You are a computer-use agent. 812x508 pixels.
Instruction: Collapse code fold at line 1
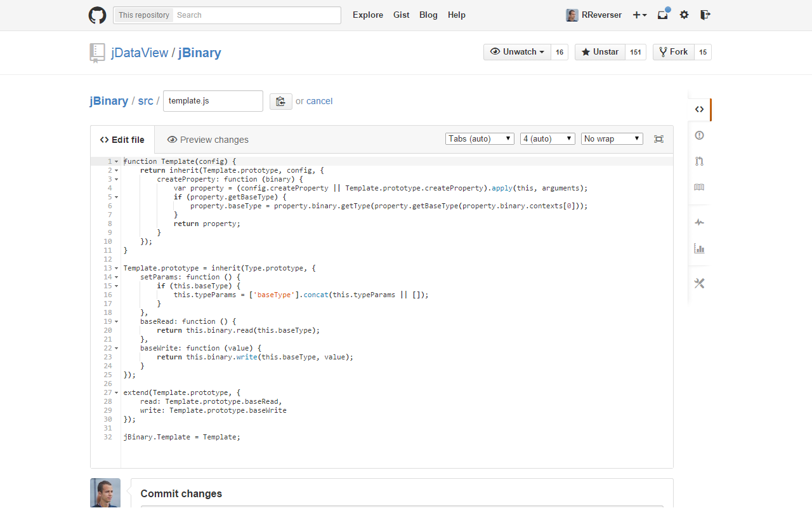pyautogui.click(x=117, y=161)
